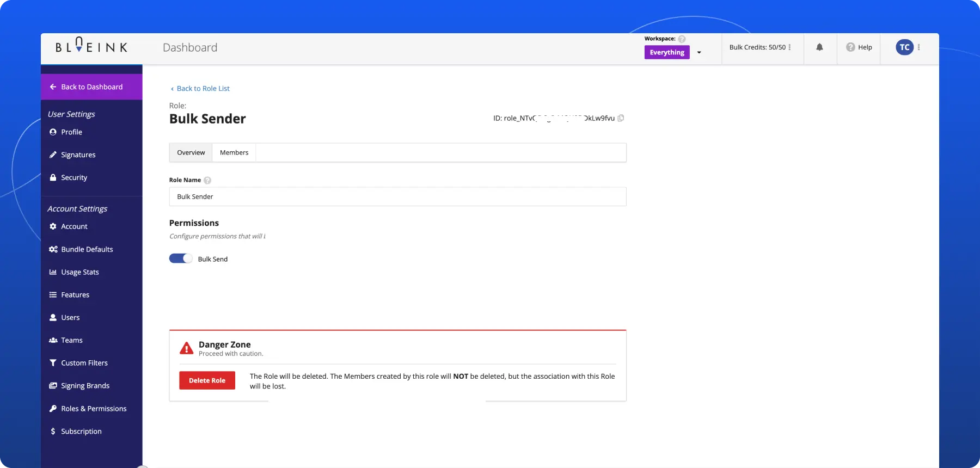Click the role ID text
The width and height of the screenshot is (980, 468).
pyautogui.click(x=554, y=118)
